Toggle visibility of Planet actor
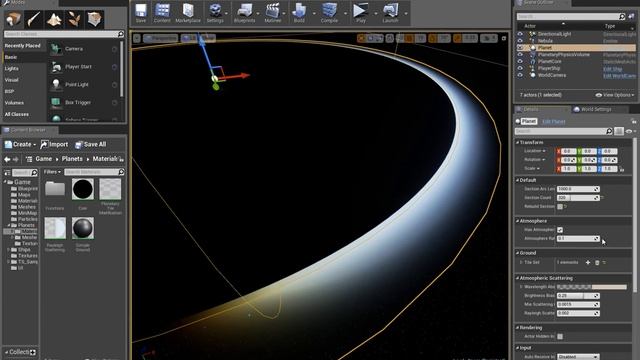Image resolution: width=640 pixels, height=360 pixels. pyautogui.click(x=520, y=48)
